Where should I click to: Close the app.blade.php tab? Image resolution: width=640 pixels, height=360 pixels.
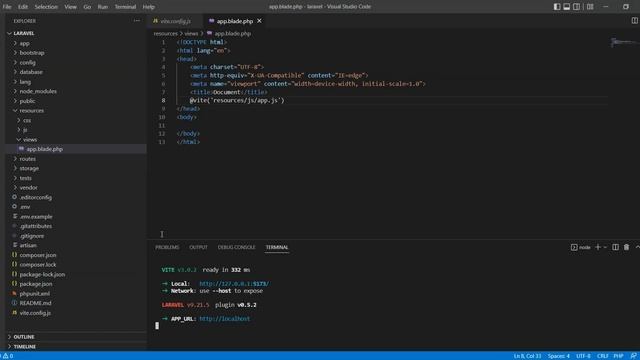point(259,21)
